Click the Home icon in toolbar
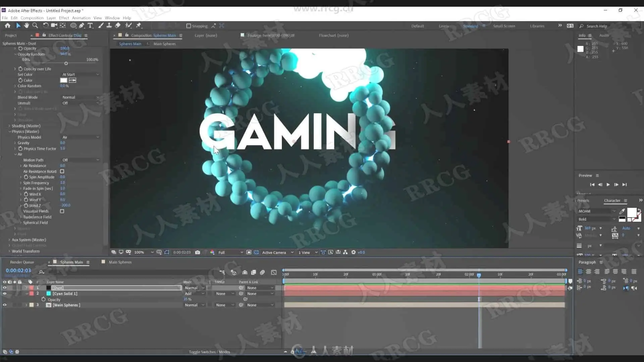 [x=7, y=25]
